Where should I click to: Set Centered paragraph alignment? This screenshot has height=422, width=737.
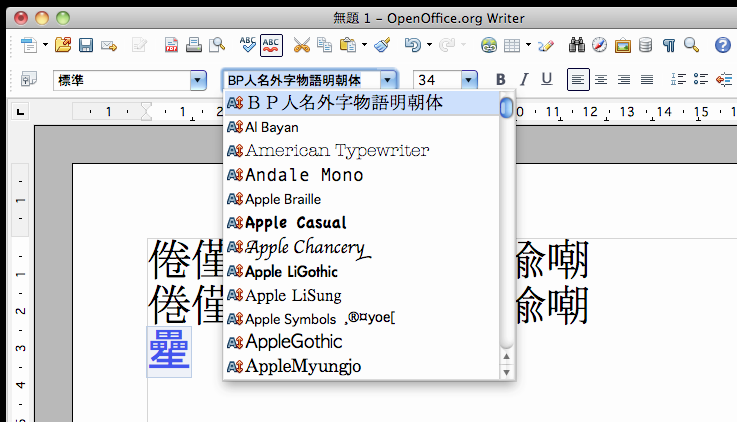click(x=601, y=79)
